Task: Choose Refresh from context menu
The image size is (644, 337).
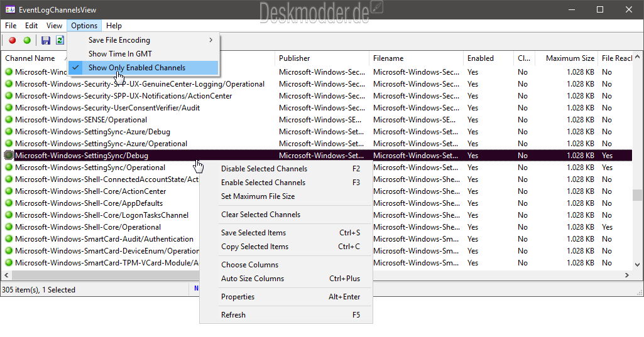Action: point(287,315)
